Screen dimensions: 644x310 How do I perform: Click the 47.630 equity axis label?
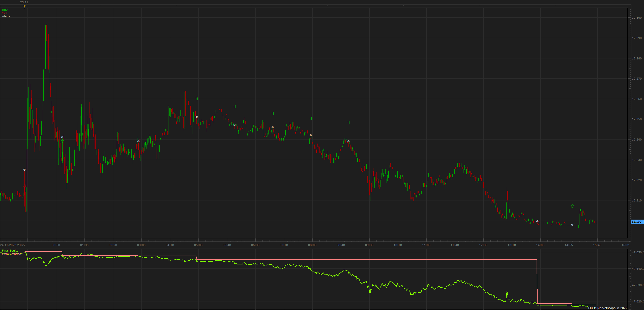[x=638, y=285]
